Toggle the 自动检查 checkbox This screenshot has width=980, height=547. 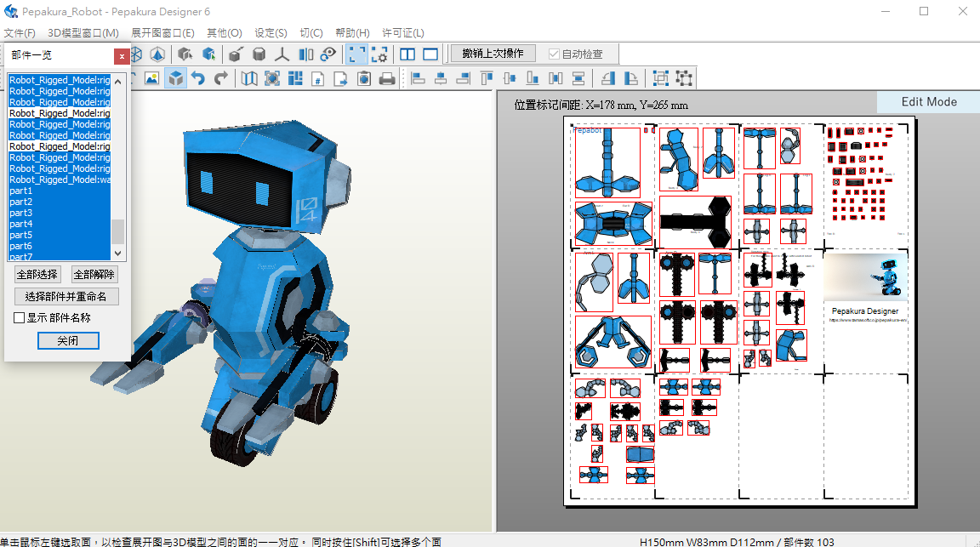555,54
